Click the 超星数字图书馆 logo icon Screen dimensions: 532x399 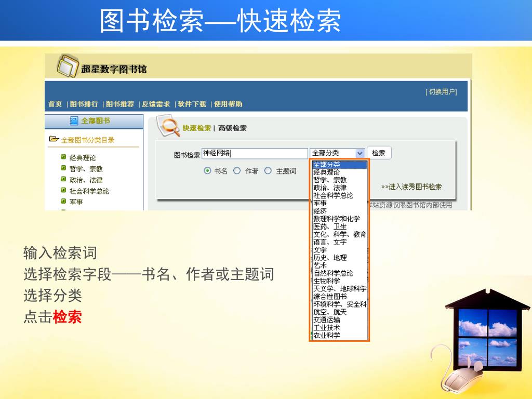pyautogui.click(x=68, y=66)
